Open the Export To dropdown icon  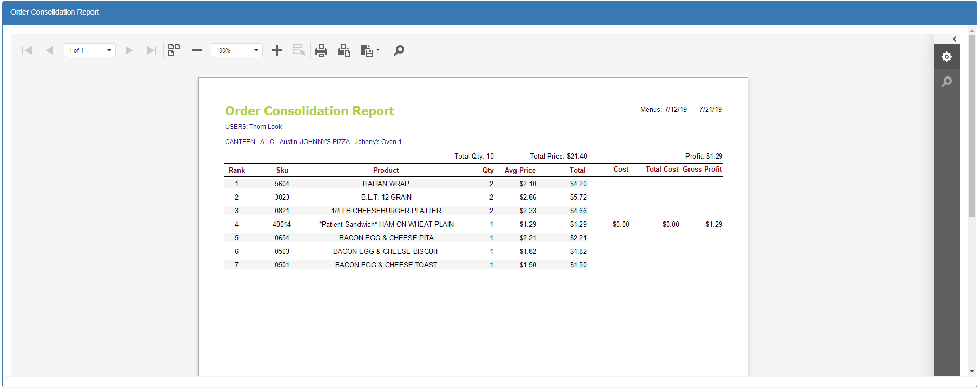click(370, 50)
